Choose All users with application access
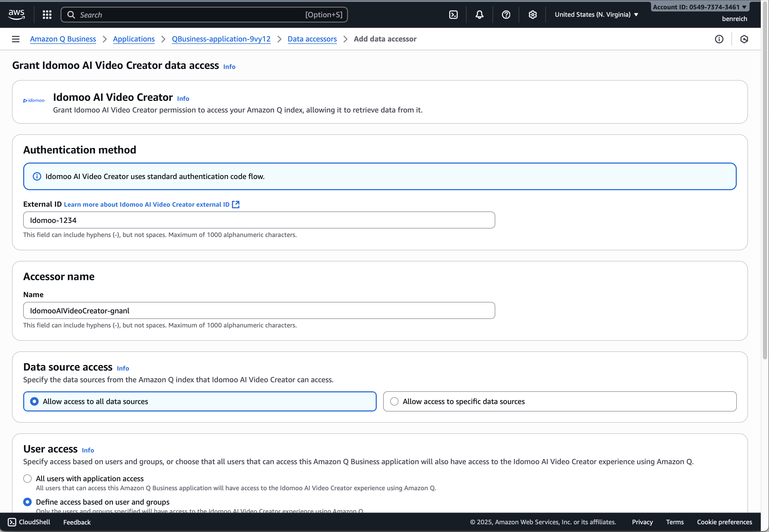Image resolution: width=769 pixels, height=532 pixels. tap(28, 478)
